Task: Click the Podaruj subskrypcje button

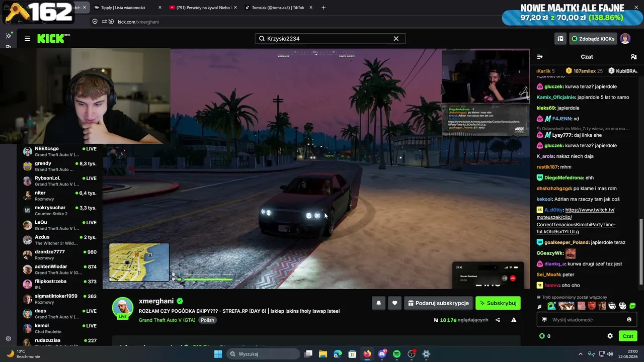Action: [438, 303]
